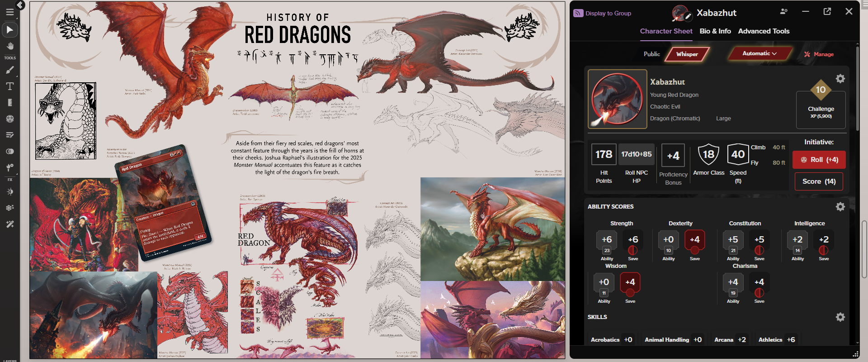Open the FX brightness effect tool
This screenshot has width=868, height=362.
[9, 192]
